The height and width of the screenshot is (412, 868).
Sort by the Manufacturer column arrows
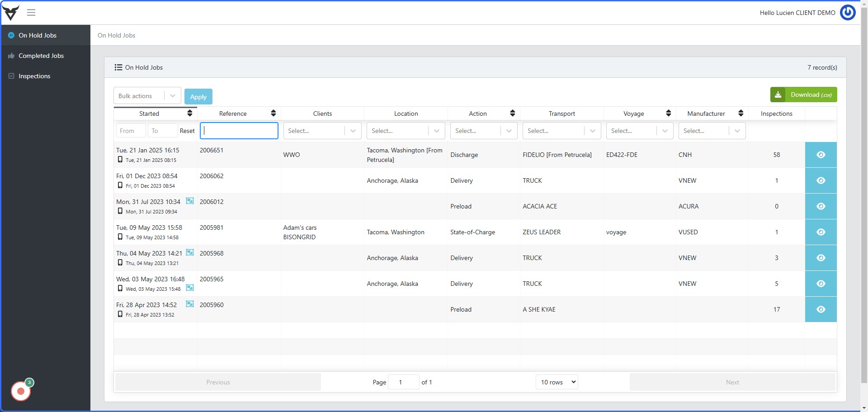(x=741, y=113)
